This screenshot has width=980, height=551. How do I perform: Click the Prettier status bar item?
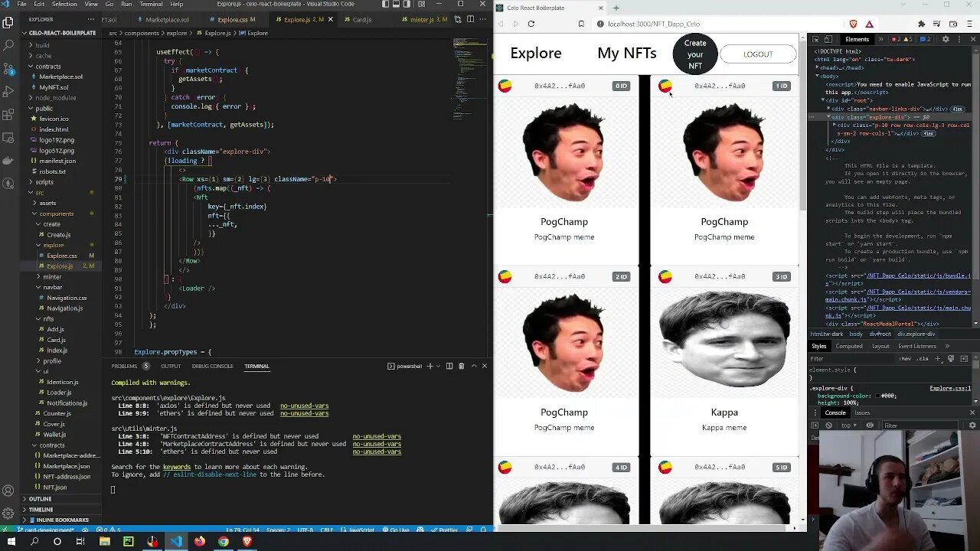point(445,530)
